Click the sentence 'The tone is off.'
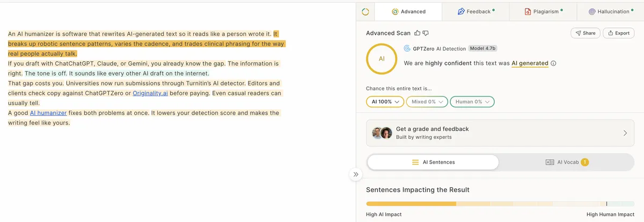 pyautogui.click(x=46, y=73)
